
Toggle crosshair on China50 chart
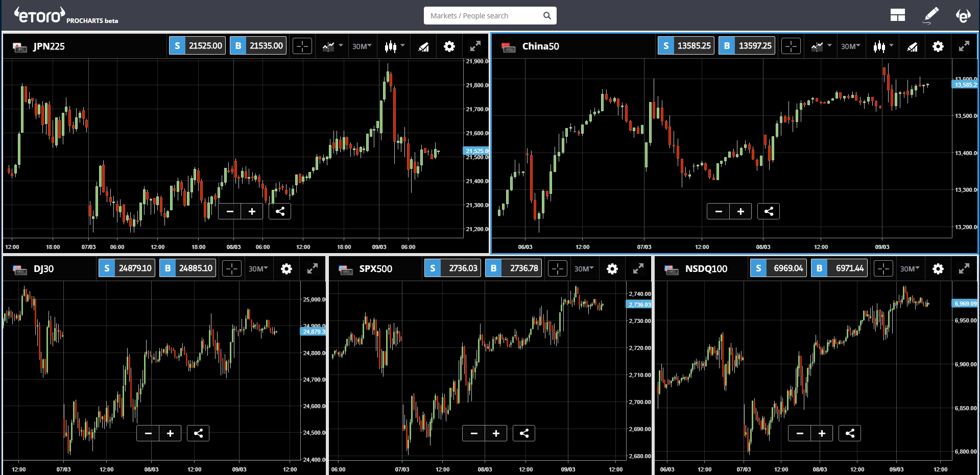pos(791,46)
